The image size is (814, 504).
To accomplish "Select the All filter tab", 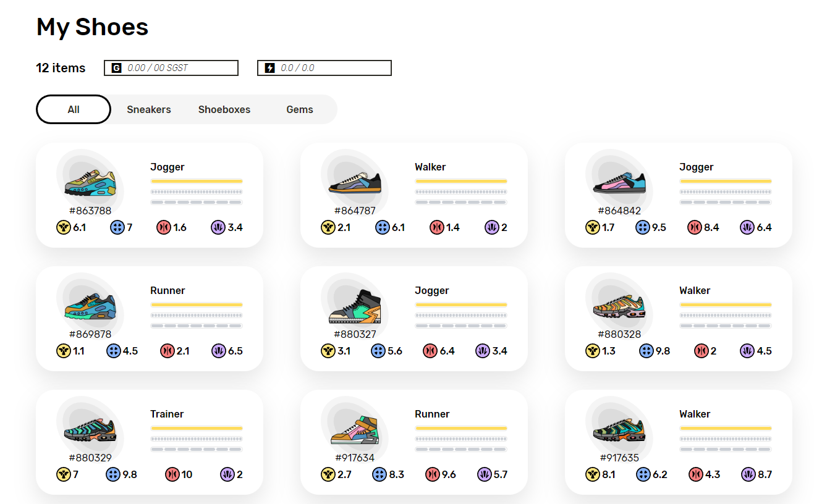I will (x=74, y=109).
